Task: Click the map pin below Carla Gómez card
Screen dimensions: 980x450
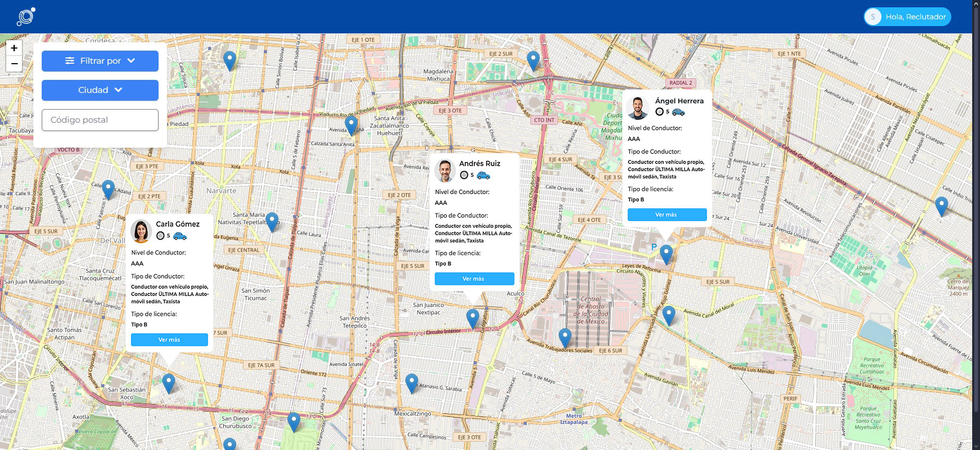Action: click(x=168, y=382)
